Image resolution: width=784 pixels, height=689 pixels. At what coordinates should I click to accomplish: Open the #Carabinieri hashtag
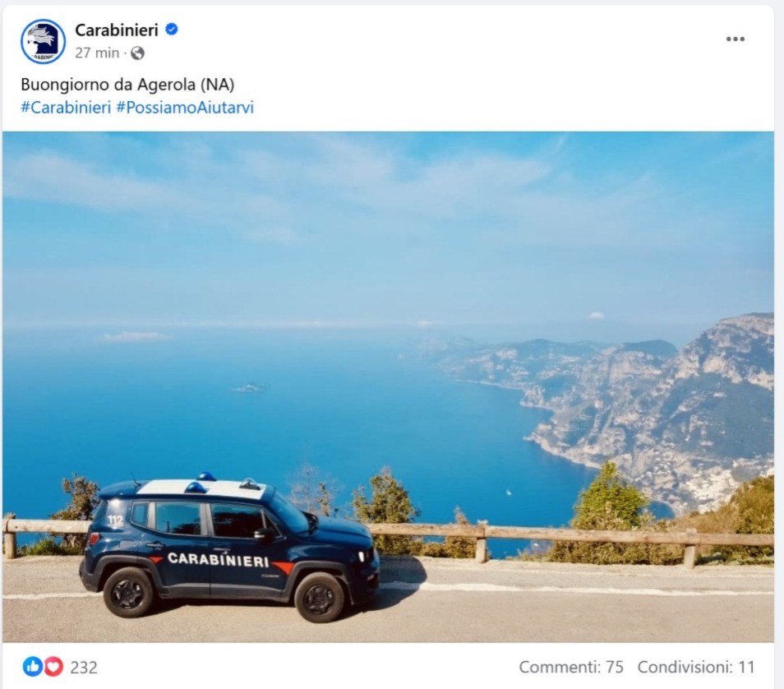66,108
